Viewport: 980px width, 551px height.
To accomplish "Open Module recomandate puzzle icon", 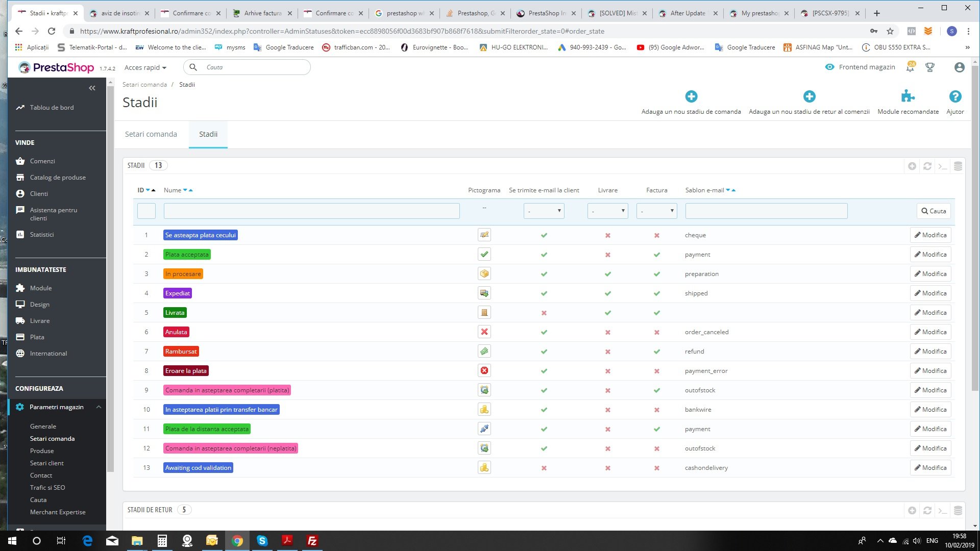I will click(x=908, y=96).
